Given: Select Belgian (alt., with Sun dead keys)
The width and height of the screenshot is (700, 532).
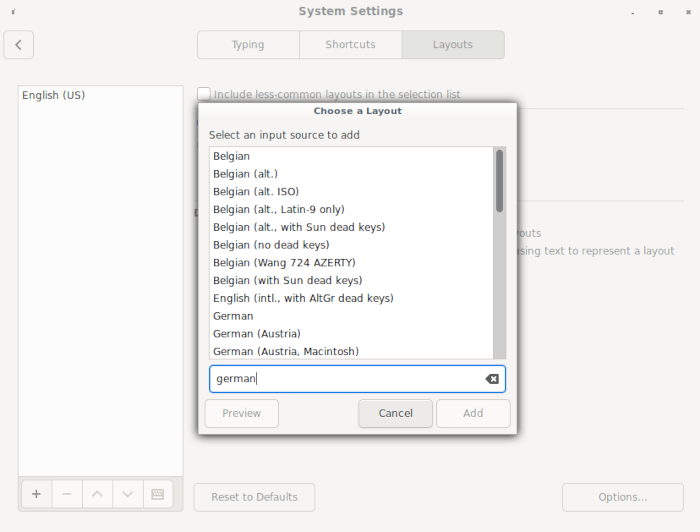Looking at the screenshot, I should coord(351,227).
